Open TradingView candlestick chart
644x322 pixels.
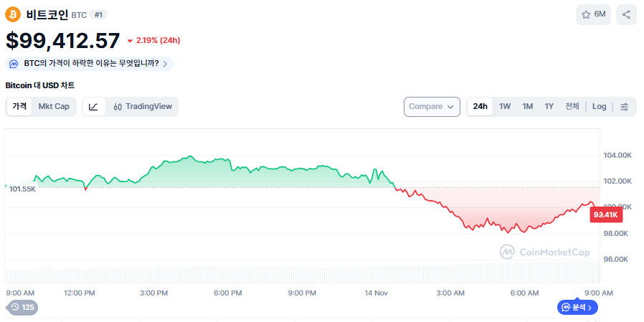pos(143,107)
